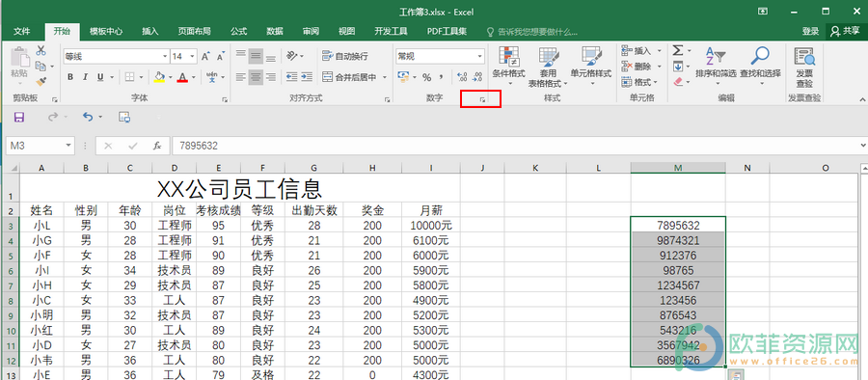Decrease decimal places icon
The width and height of the screenshot is (868, 380).
(477, 77)
